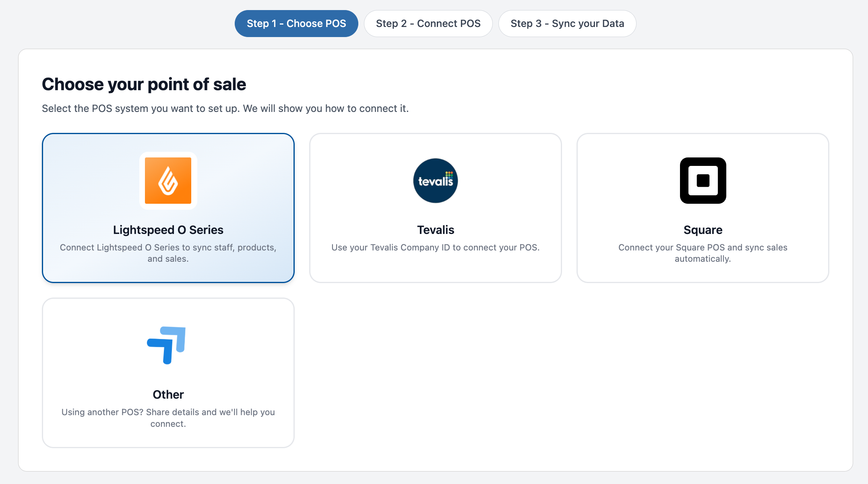Image resolution: width=868 pixels, height=484 pixels.
Task: Click the blue Other arrow logo
Action: tap(166, 345)
